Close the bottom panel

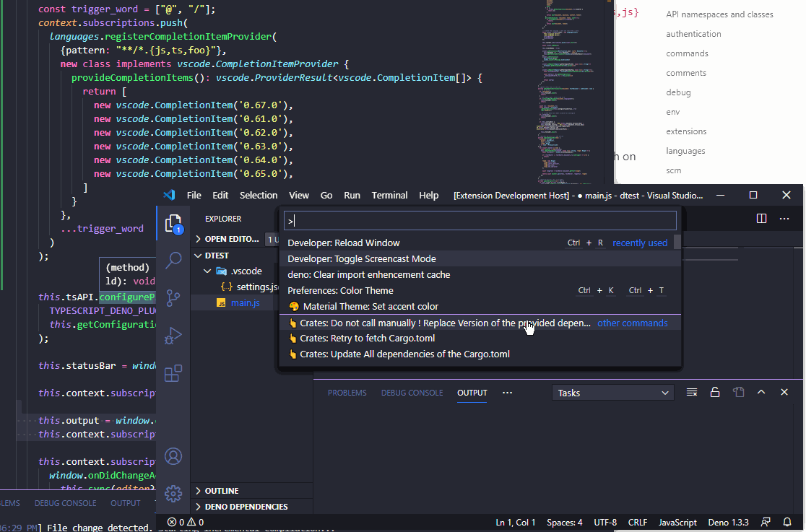point(784,392)
